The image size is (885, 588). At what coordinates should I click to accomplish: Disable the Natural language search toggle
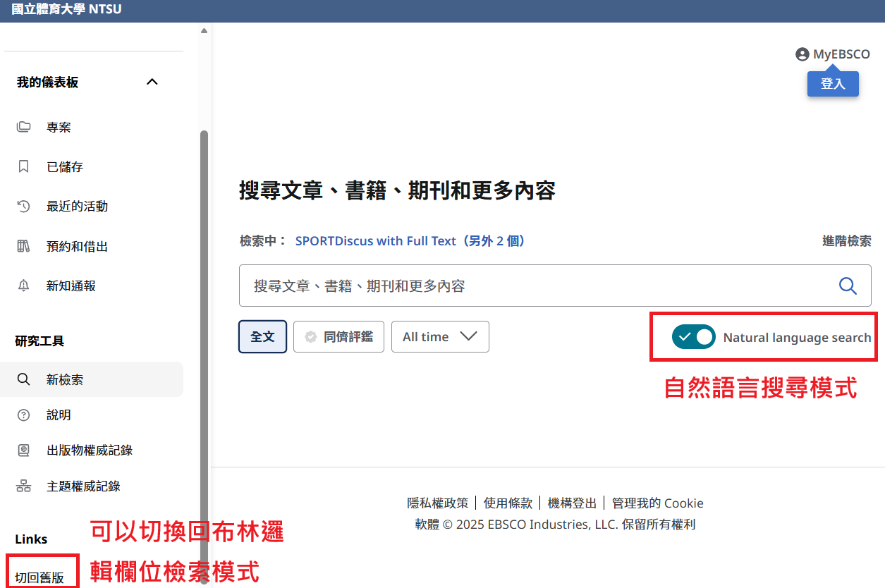(693, 337)
